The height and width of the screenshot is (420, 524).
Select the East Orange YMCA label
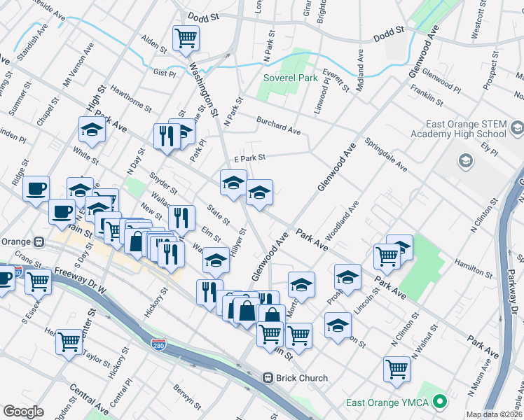[387, 402]
